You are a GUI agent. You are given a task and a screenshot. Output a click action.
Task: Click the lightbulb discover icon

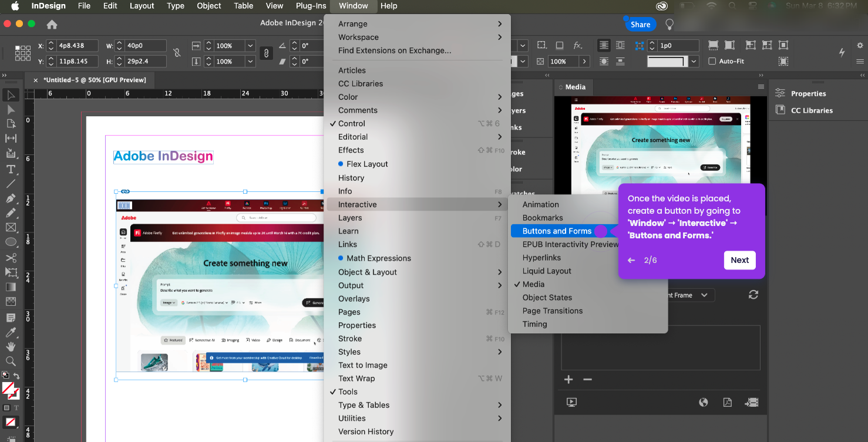click(669, 24)
